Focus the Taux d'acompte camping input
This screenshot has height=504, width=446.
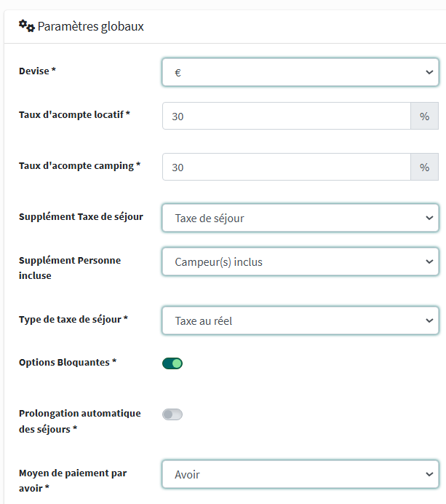[x=287, y=167]
